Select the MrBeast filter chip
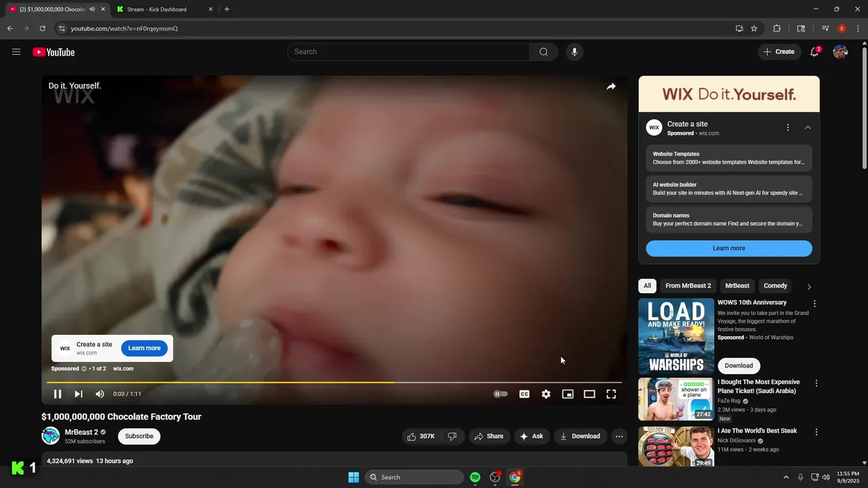 (737, 286)
